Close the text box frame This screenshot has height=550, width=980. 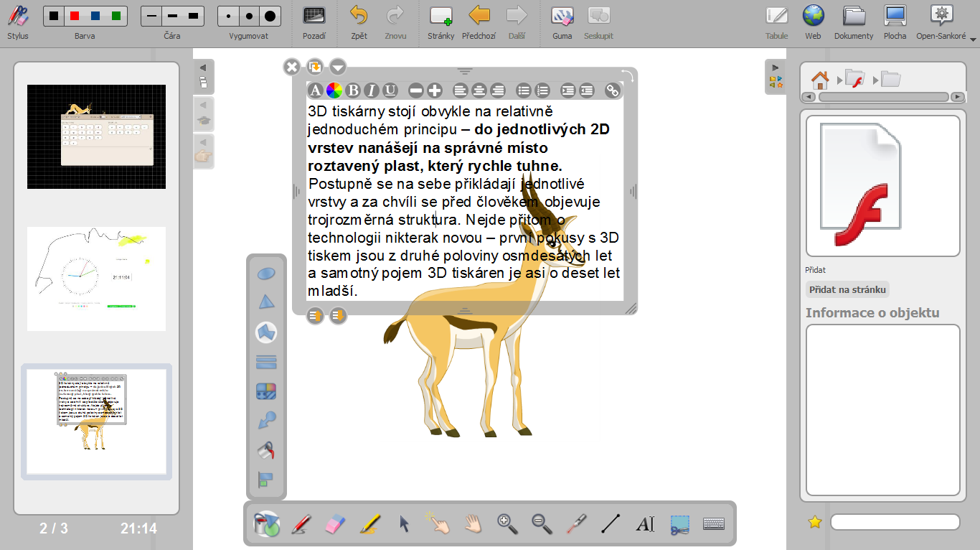pos(291,67)
